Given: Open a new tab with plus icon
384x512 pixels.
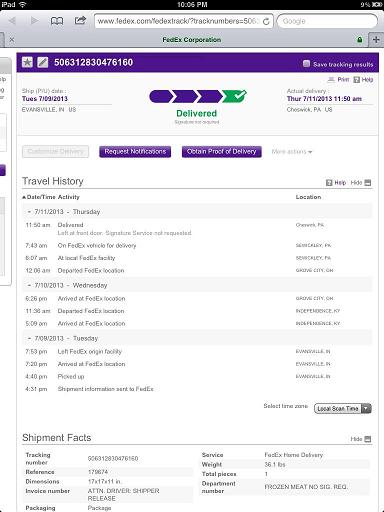Looking at the screenshot, I should [376, 39].
